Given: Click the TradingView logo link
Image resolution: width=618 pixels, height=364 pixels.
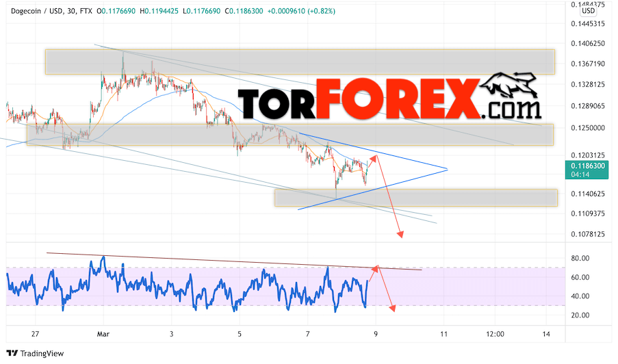Looking at the screenshot, I should click(x=35, y=354).
